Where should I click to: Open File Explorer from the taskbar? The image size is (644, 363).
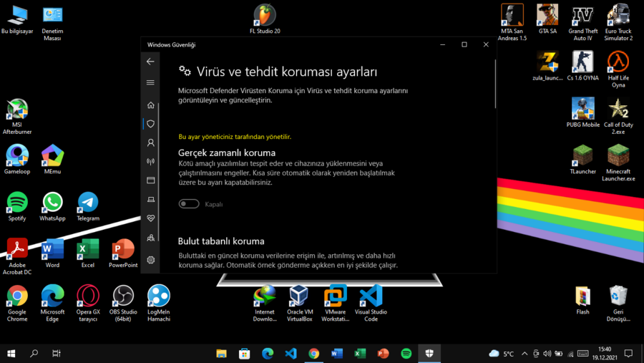point(221,354)
